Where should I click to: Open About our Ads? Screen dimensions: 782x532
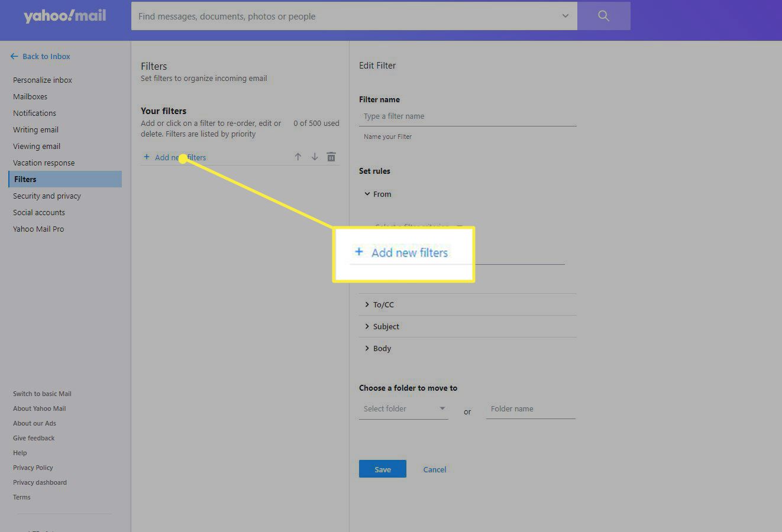[x=34, y=423]
